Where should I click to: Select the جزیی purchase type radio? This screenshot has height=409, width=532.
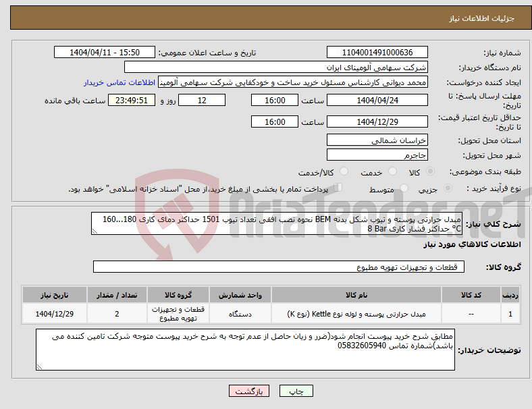coord(448,188)
